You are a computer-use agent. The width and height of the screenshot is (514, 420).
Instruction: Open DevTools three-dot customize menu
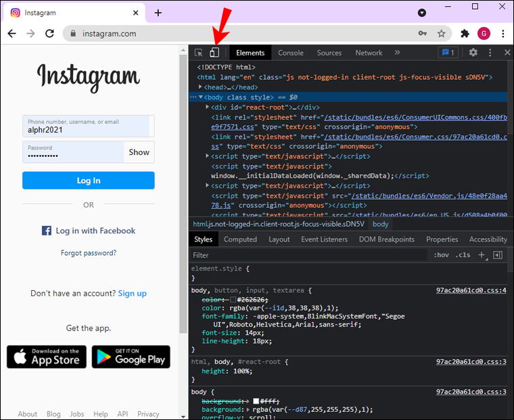point(490,53)
